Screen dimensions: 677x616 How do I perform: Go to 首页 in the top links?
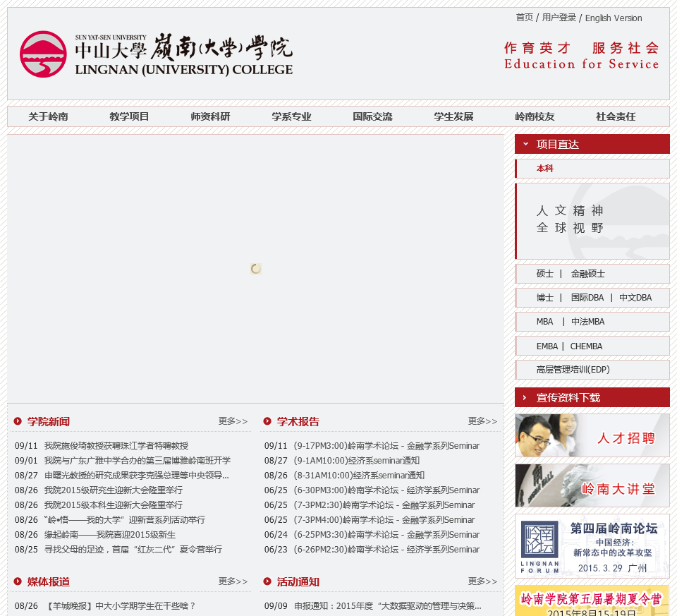525,18
